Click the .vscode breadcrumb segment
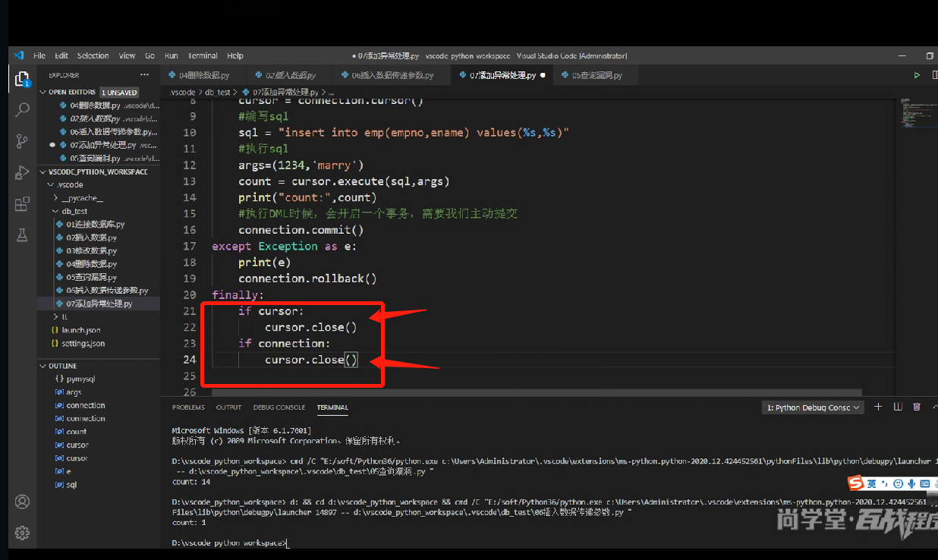Viewport: 938px width, 560px height. pyautogui.click(x=183, y=92)
